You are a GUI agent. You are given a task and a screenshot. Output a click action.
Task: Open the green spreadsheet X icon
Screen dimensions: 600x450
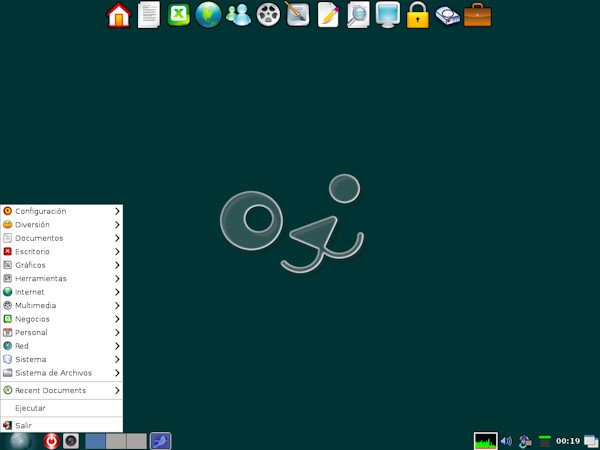tap(179, 15)
